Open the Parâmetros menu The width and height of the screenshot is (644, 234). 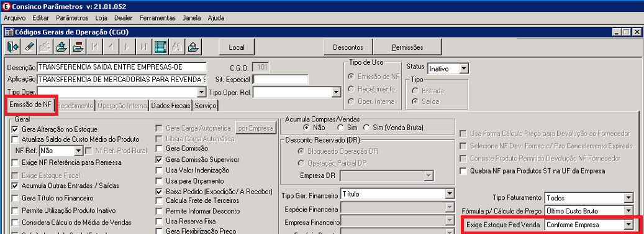(x=72, y=18)
